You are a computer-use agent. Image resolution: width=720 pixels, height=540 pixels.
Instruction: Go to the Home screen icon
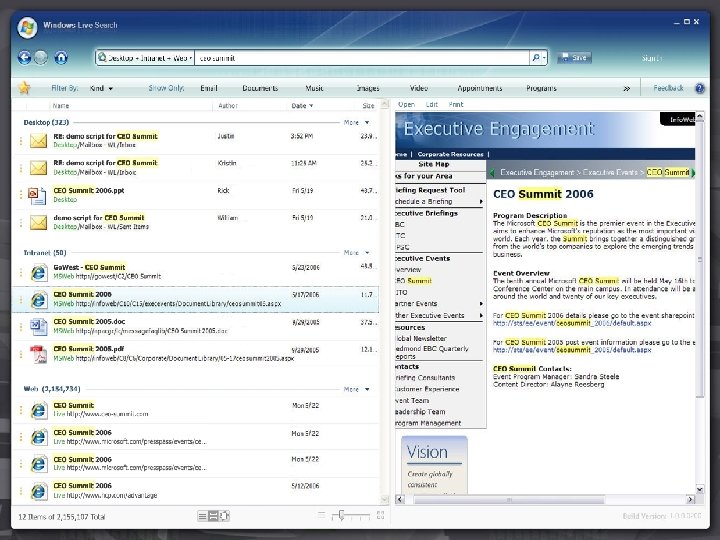(61, 57)
